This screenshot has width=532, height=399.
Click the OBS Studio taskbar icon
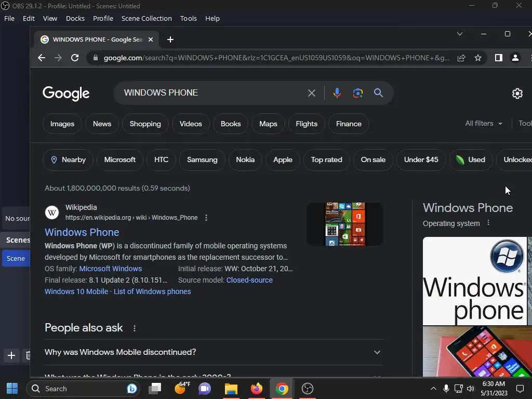click(308, 389)
